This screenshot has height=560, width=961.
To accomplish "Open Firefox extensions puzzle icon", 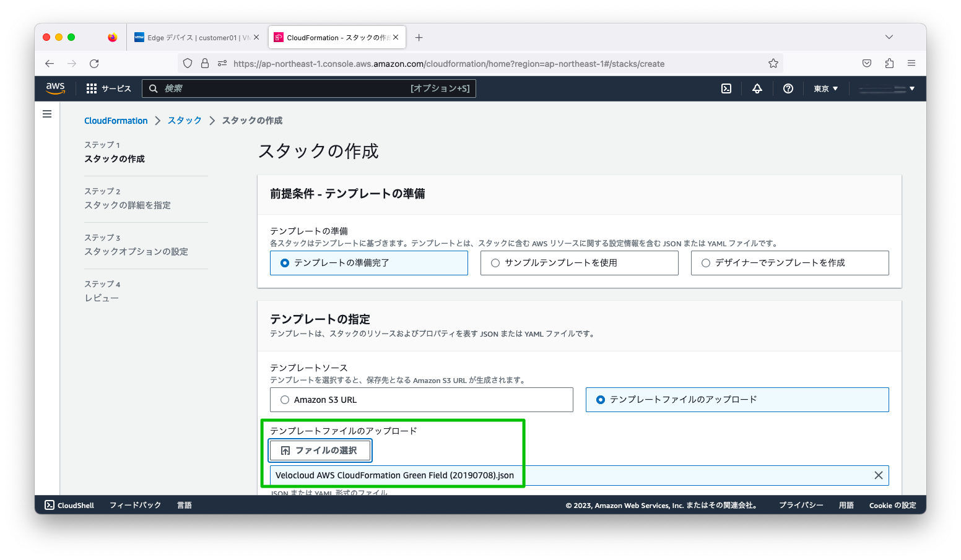I will (889, 63).
